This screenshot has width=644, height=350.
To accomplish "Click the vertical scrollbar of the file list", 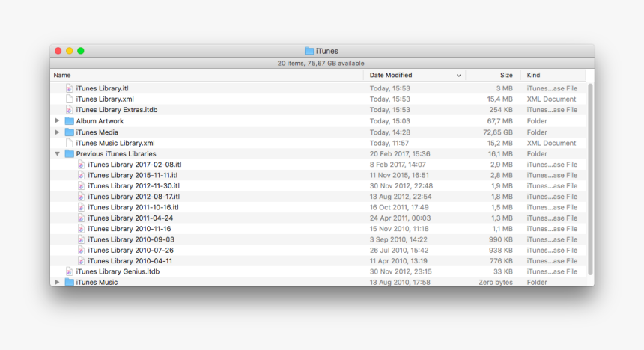I will (x=590, y=179).
